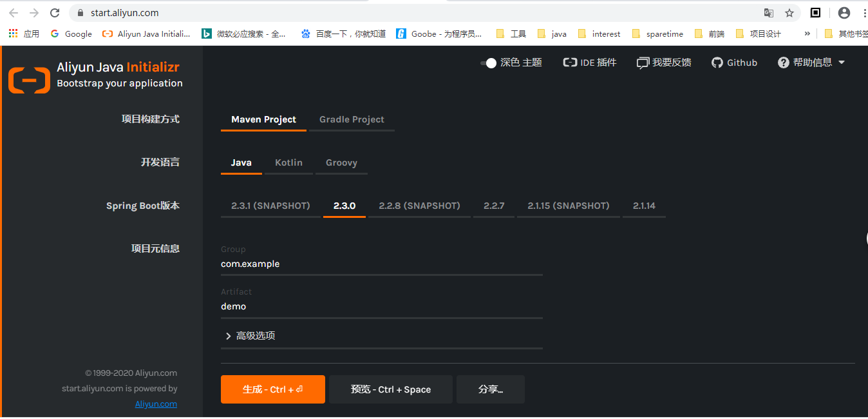Open the 项目设计 bookmark folder
Image resolution: width=868 pixels, height=419 pixels.
[x=758, y=34]
